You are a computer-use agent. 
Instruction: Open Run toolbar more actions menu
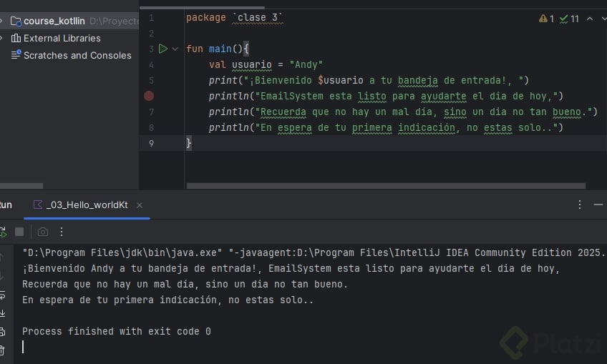click(x=62, y=232)
